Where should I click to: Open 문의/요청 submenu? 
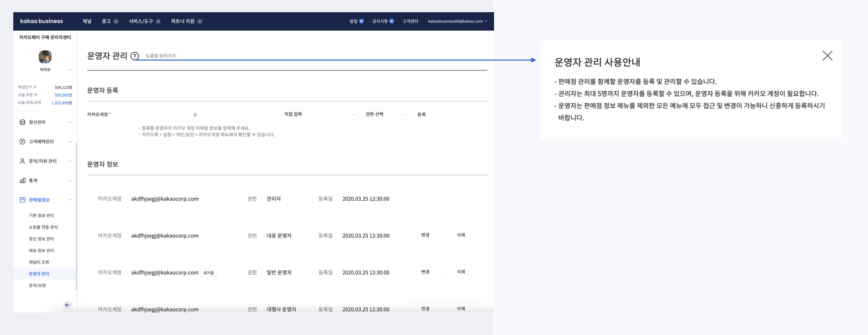pos(37,286)
